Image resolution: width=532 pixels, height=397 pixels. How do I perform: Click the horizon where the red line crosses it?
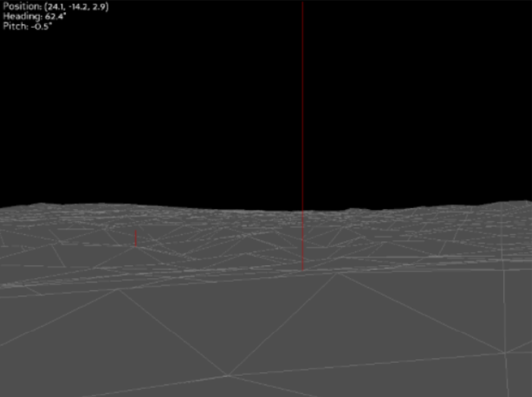pos(302,209)
